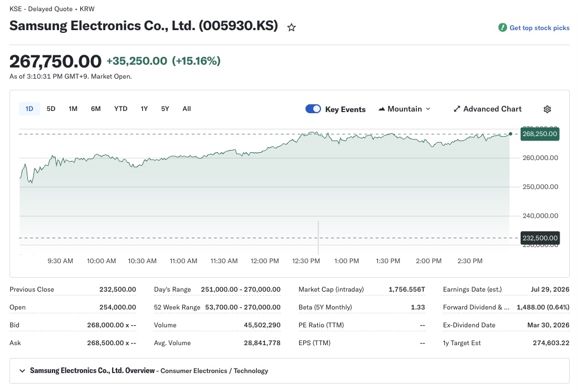The image size is (578, 392).
Task: Click the 232,500.00 previous close chart label
Action: (x=540, y=238)
